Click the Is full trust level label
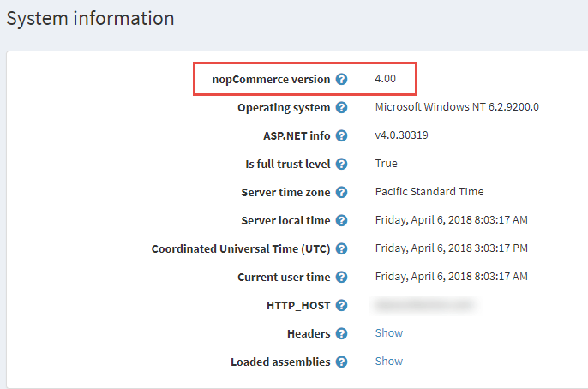 pos(288,165)
